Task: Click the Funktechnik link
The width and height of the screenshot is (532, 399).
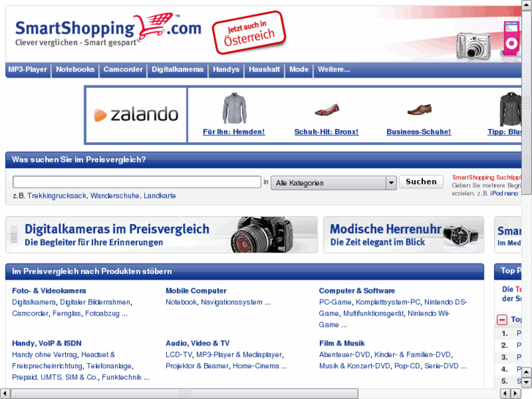Action: 121,377
